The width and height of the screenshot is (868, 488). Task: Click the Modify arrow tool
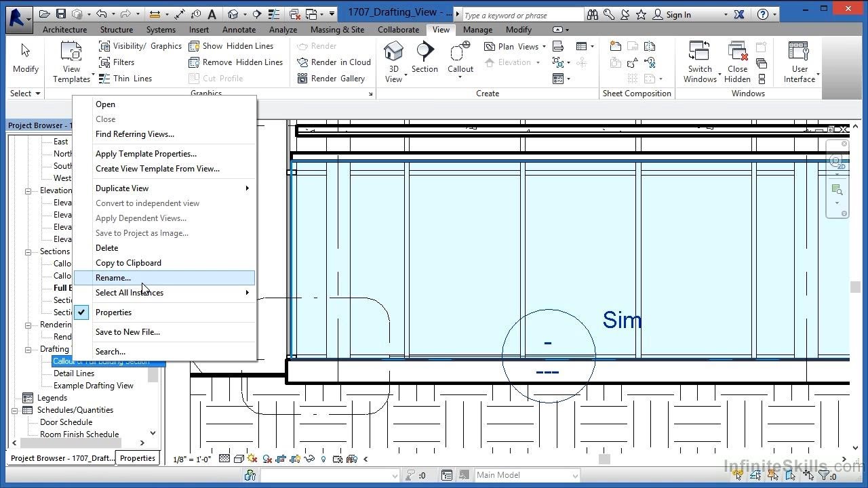[x=26, y=58]
